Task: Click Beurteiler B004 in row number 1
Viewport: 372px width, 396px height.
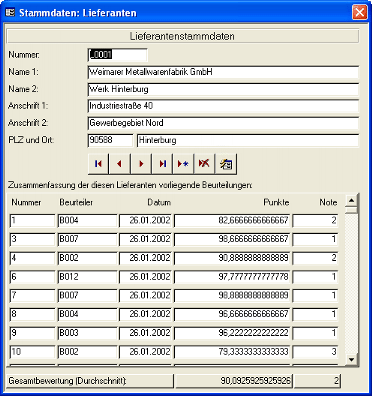Action: pos(87,221)
